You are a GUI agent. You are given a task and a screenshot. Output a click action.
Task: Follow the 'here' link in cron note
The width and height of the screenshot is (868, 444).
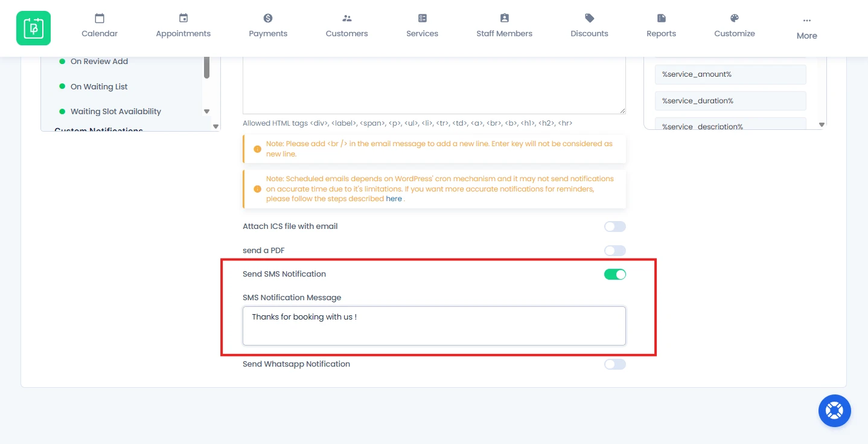pos(394,199)
